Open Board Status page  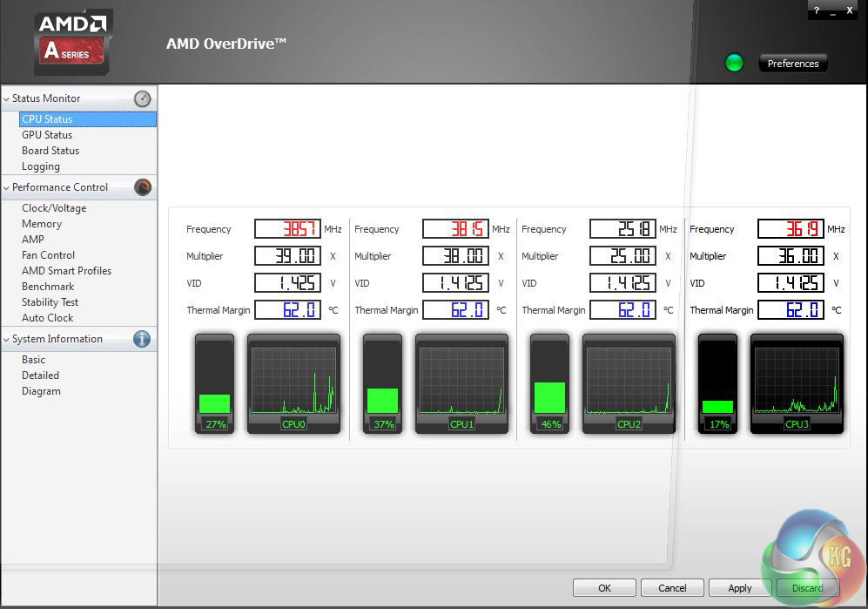click(50, 151)
